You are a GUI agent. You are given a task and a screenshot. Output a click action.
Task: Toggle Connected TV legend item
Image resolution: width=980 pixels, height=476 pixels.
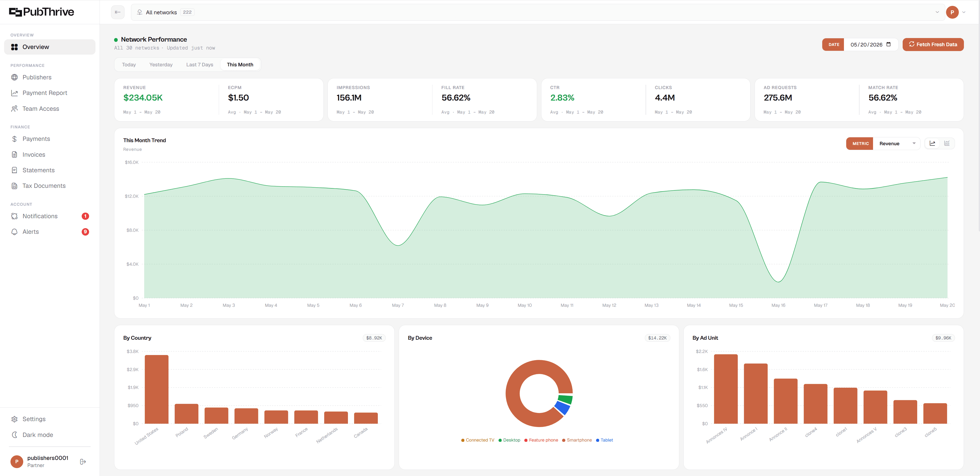click(x=477, y=440)
